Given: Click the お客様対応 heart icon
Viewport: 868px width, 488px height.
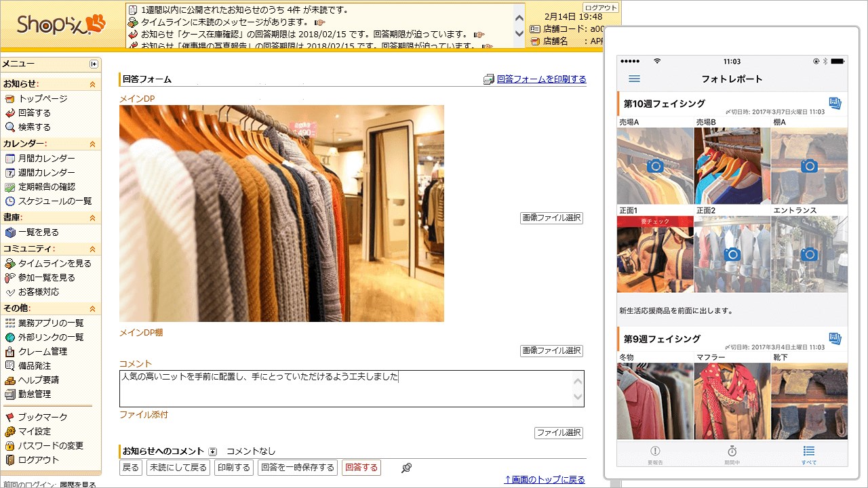Looking at the screenshot, I should pos(10,292).
